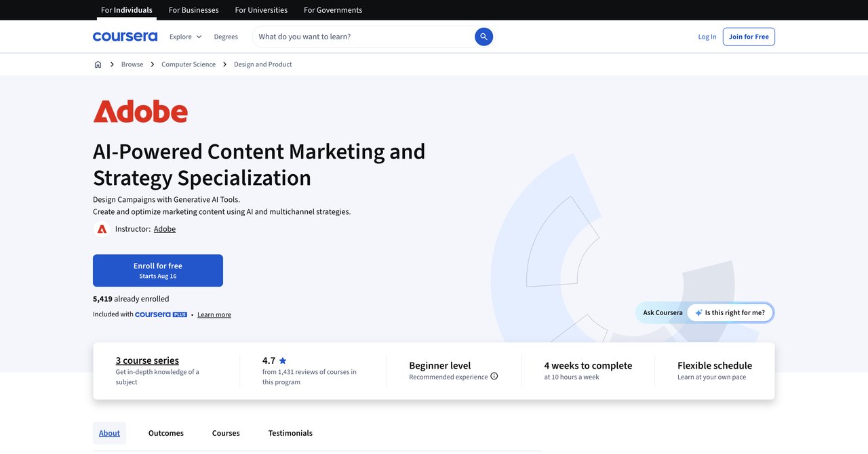Image resolution: width=868 pixels, height=454 pixels.
Task: Click the Log In link
Action: 707,37
